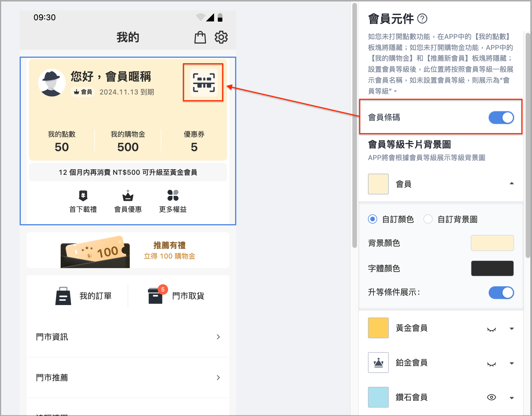Image resolution: width=532 pixels, height=416 pixels.
Task: Click the 會員元件 panel title
Action: click(x=391, y=19)
